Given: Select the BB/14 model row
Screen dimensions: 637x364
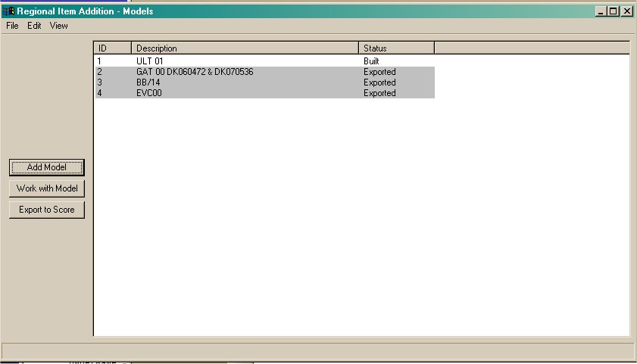Looking at the screenshot, I should 265,82.
